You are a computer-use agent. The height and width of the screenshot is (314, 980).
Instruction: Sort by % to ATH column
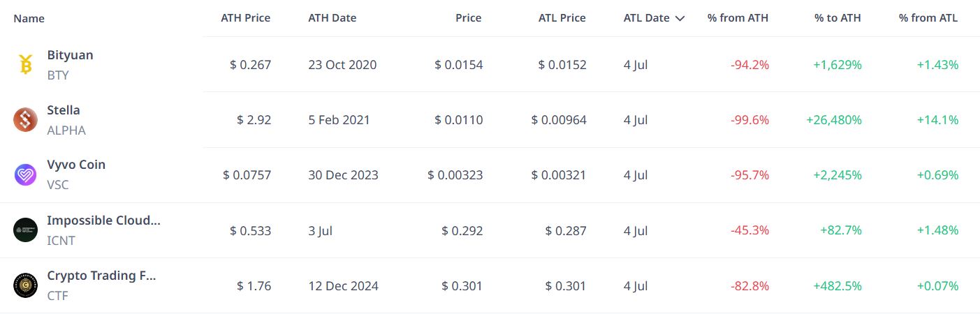pyautogui.click(x=838, y=18)
